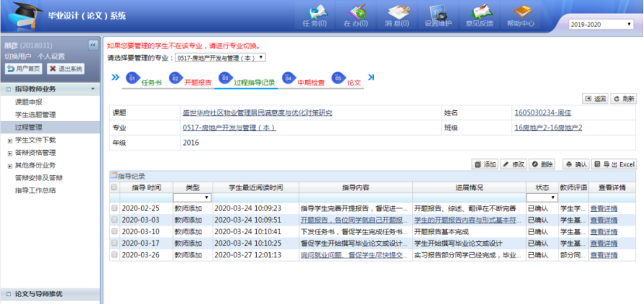The image size is (644, 304).
Task: Open the 意见反馈 feedback icon
Action: click(480, 16)
